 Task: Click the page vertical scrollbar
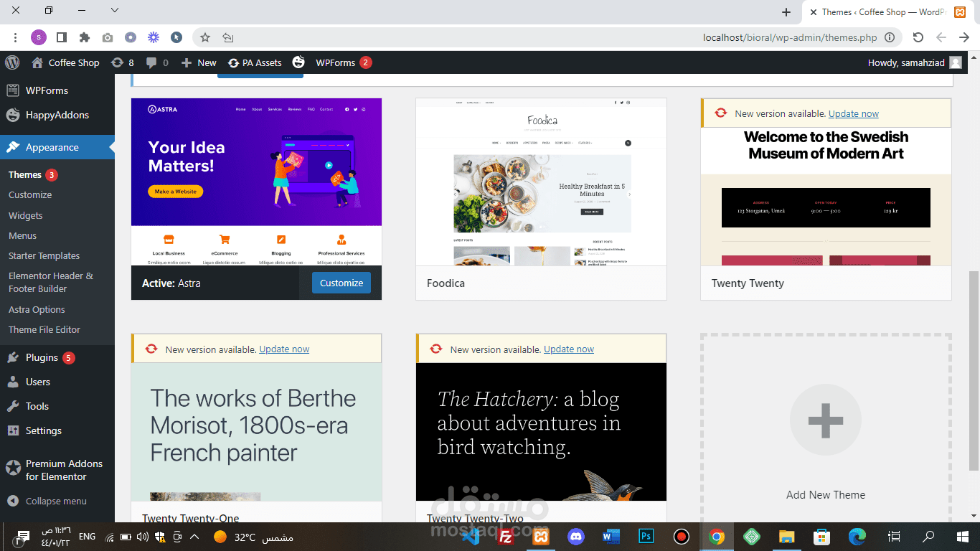pyautogui.click(x=974, y=370)
